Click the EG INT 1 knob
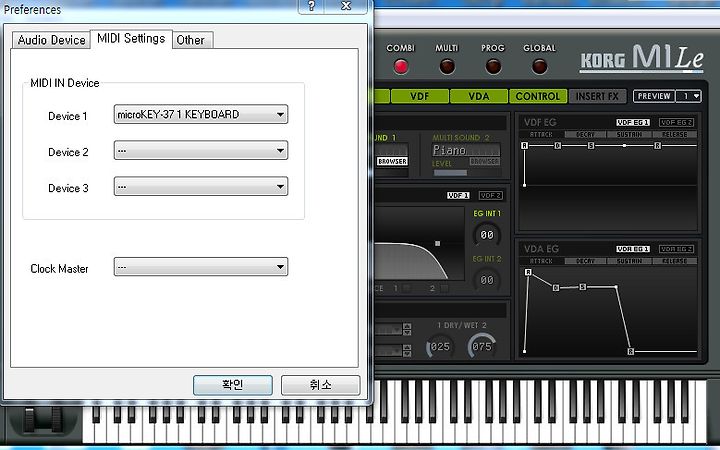The width and height of the screenshot is (720, 450). click(x=487, y=235)
